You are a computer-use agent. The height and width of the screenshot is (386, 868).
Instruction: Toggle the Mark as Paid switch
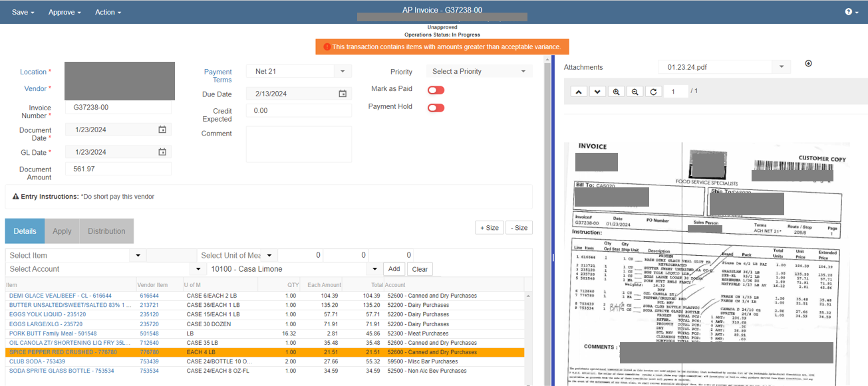click(x=436, y=90)
